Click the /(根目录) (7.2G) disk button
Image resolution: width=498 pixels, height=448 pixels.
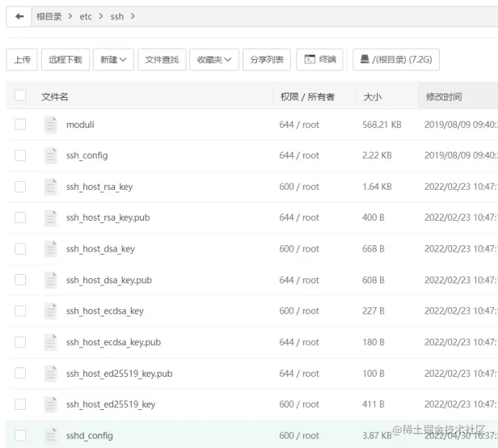(x=396, y=60)
